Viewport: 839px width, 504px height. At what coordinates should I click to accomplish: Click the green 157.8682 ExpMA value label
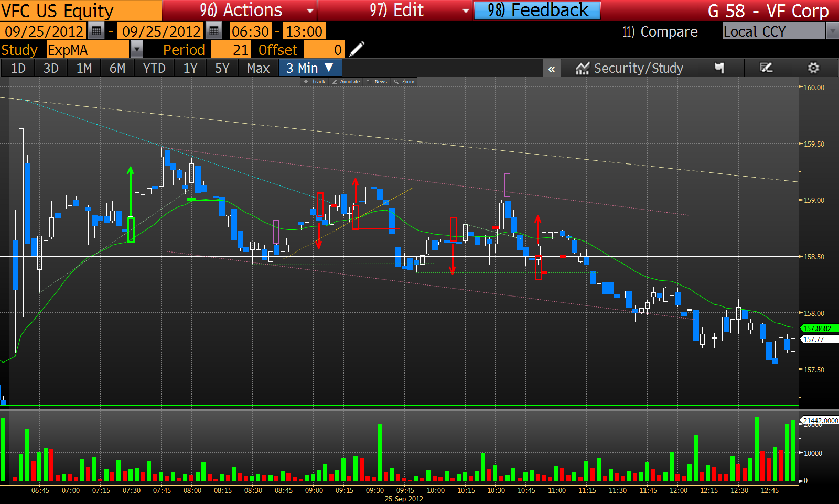point(820,328)
